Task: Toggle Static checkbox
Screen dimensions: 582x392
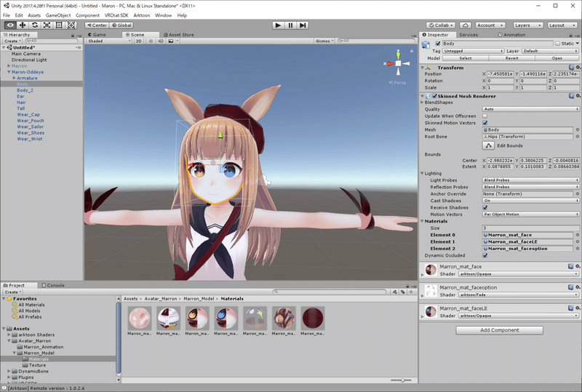Action: pos(557,44)
